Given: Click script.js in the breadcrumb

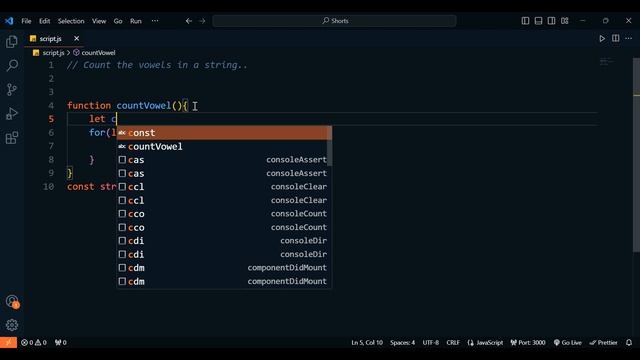Looking at the screenshot, I should coord(53,53).
